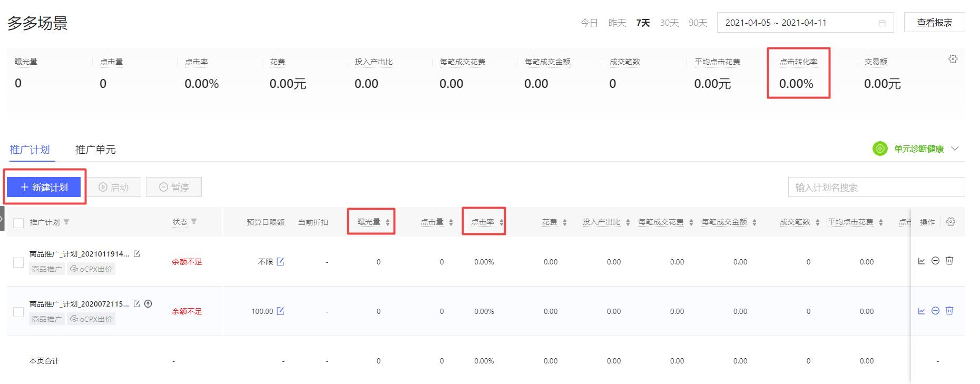Select the 30天 time range
980x384 pixels.
tap(669, 23)
